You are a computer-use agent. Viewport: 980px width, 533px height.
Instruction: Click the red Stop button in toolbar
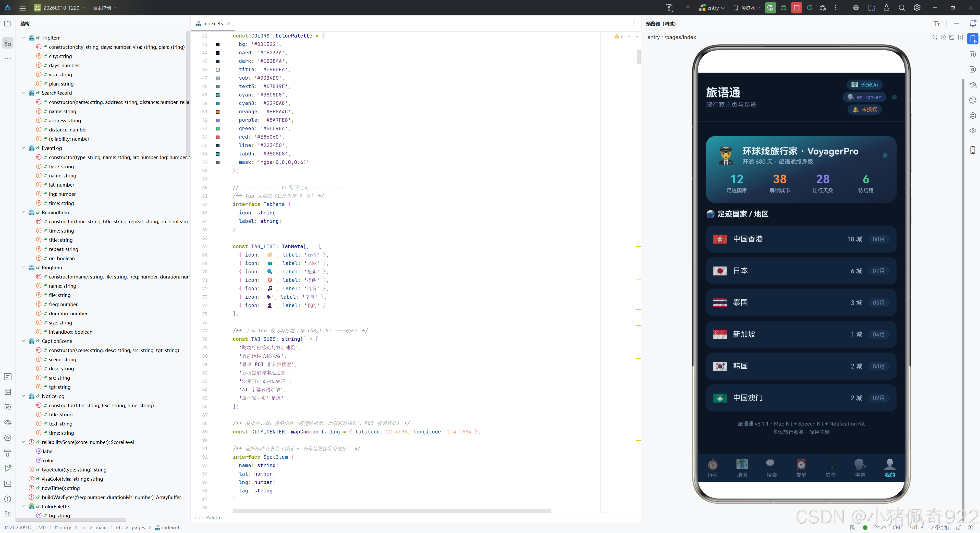tap(796, 8)
